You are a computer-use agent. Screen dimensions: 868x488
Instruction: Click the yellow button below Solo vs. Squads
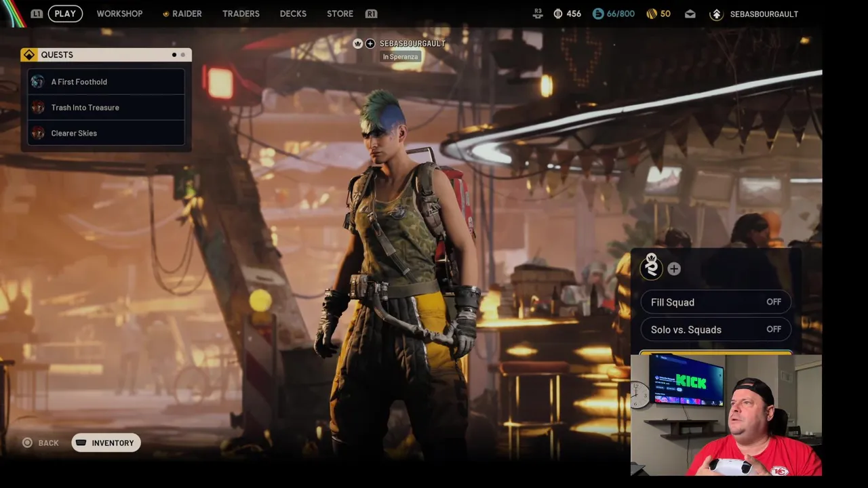click(x=715, y=352)
